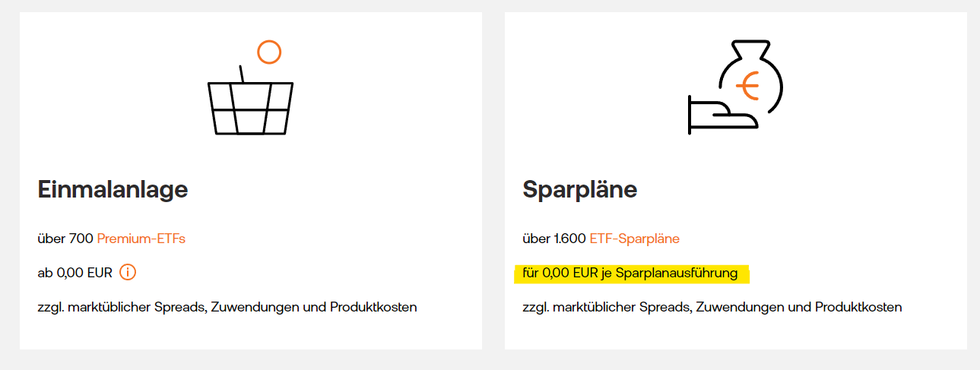Click the 'über 700' text
Screen dimensions: 980x370
(x=65, y=239)
